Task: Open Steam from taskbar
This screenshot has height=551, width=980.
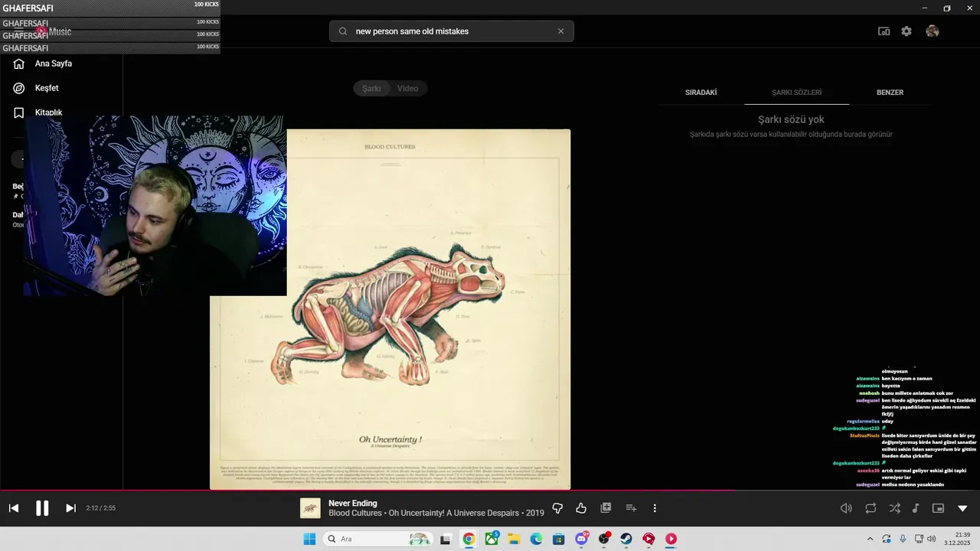Action: pyautogui.click(x=626, y=539)
